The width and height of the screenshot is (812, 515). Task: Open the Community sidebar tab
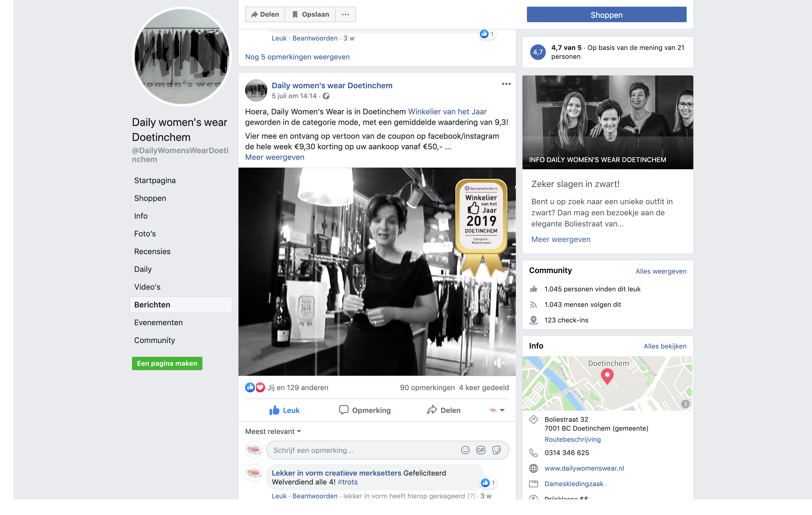point(154,340)
